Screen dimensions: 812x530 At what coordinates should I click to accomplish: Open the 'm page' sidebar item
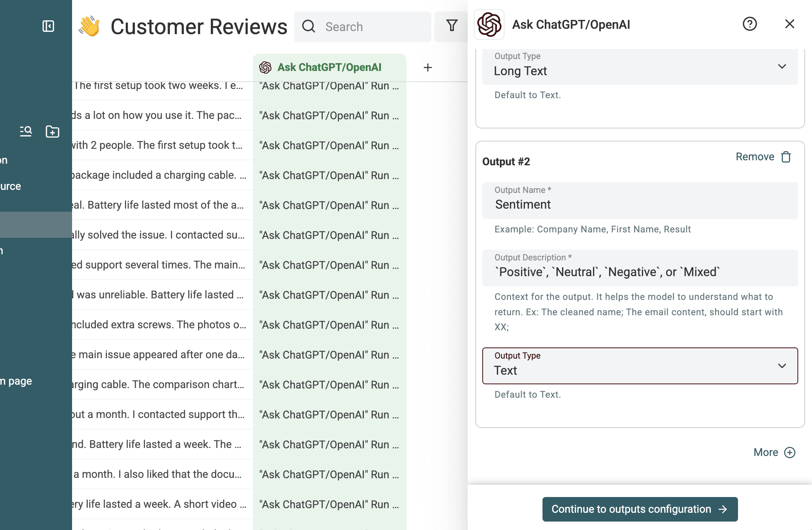pyautogui.click(x=16, y=381)
